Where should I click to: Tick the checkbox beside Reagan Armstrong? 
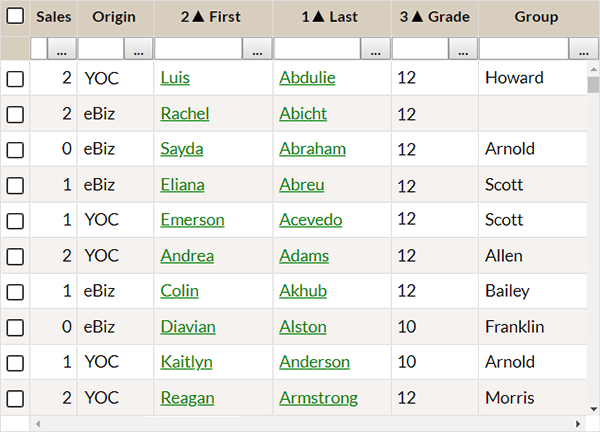click(x=15, y=398)
